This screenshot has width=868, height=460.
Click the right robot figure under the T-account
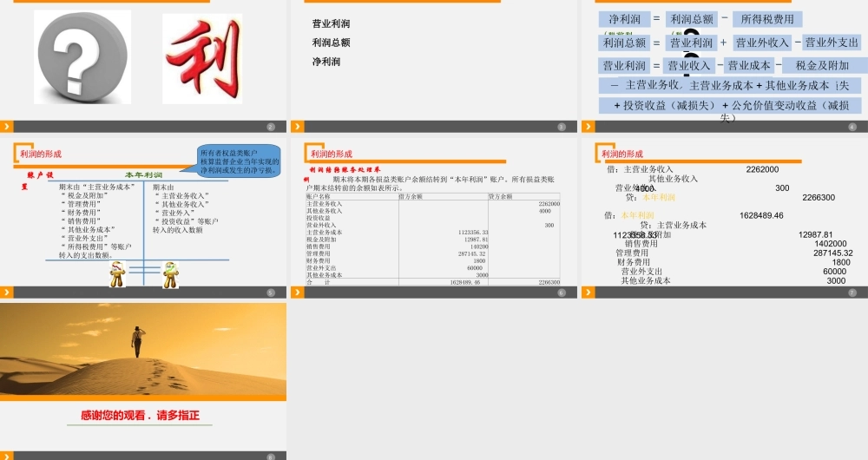(170, 274)
